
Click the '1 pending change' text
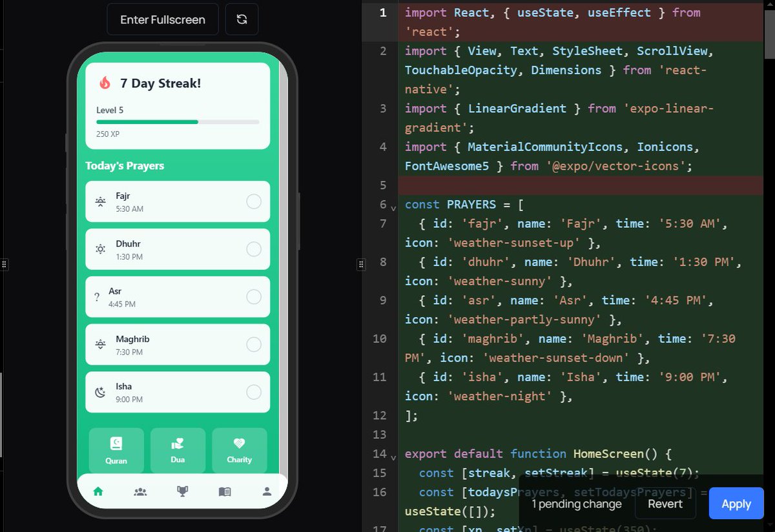(x=577, y=504)
